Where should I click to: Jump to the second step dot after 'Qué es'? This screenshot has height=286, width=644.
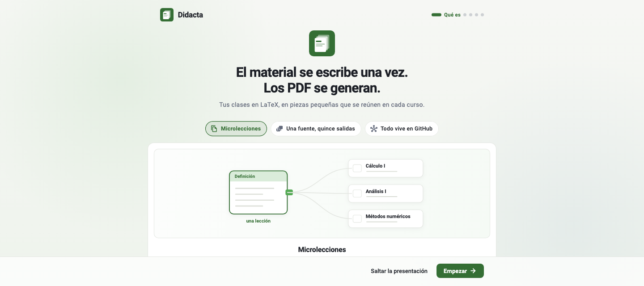pyautogui.click(x=465, y=15)
